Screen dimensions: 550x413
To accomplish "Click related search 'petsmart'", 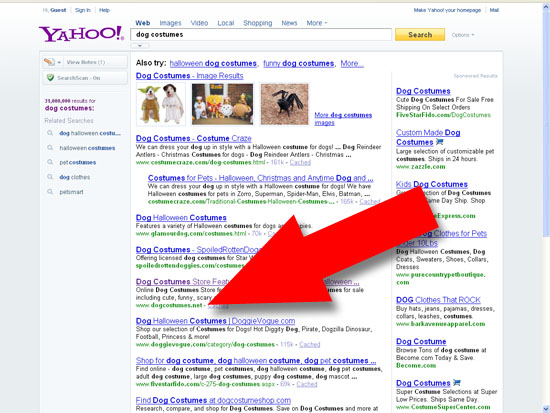I will 72,192.
